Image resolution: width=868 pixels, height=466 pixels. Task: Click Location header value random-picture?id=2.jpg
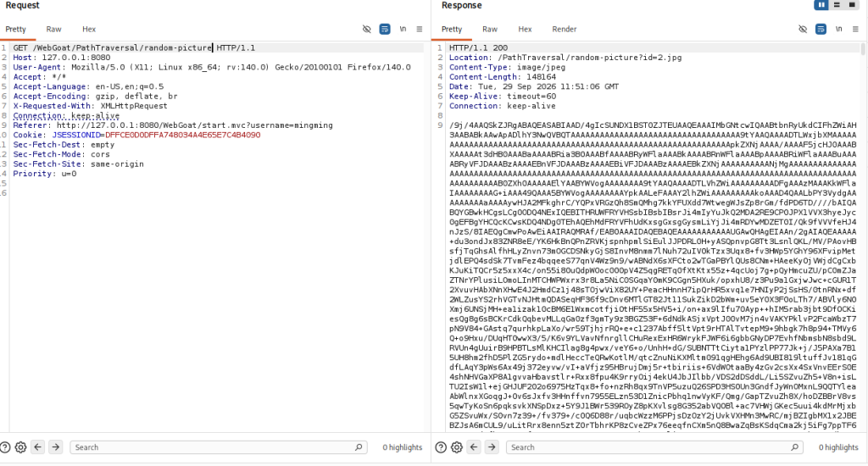point(590,58)
